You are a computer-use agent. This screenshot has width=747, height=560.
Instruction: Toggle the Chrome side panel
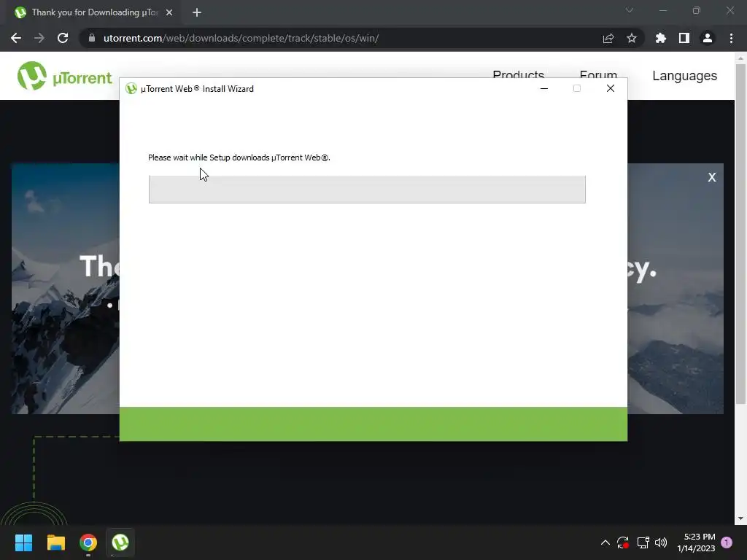[684, 38]
